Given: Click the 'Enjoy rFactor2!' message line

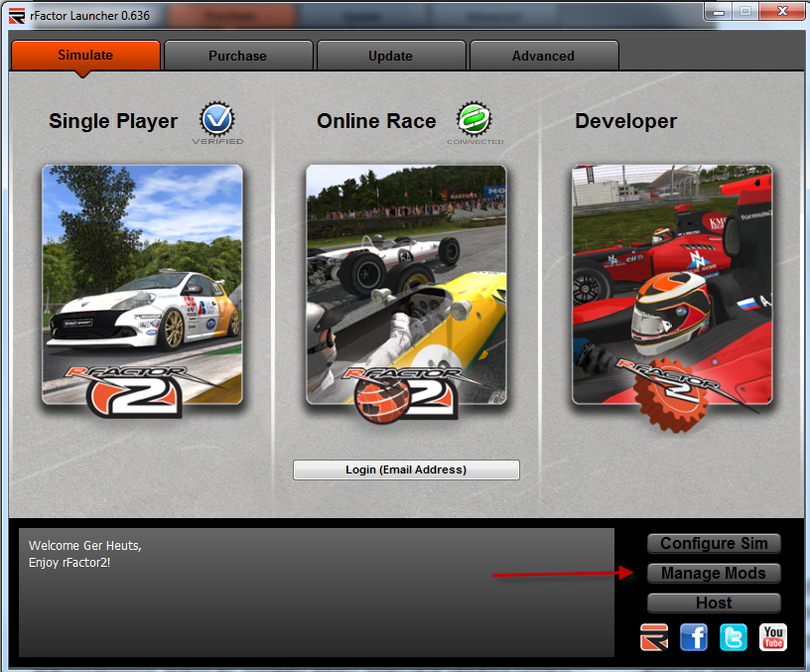Looking at the screenshot, I should point(69,563).
